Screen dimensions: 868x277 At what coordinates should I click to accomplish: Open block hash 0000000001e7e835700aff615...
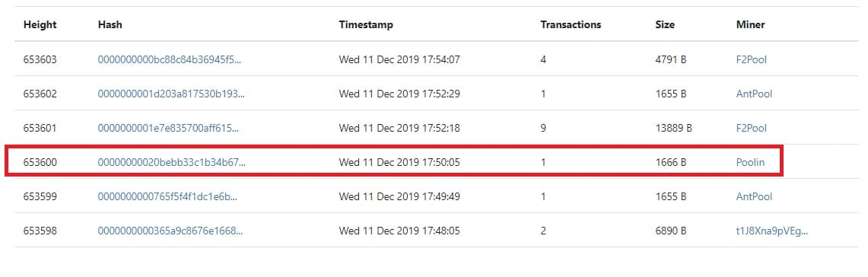tap(170, 128)
